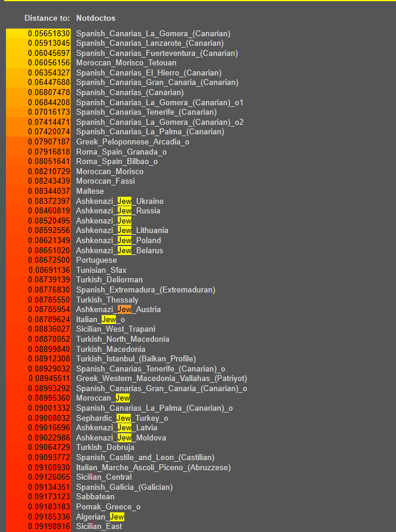Select the Moroccan_Morisco_Tetouan population row
The height and width of the screenshot is (532, 396).
coord(126,63)
